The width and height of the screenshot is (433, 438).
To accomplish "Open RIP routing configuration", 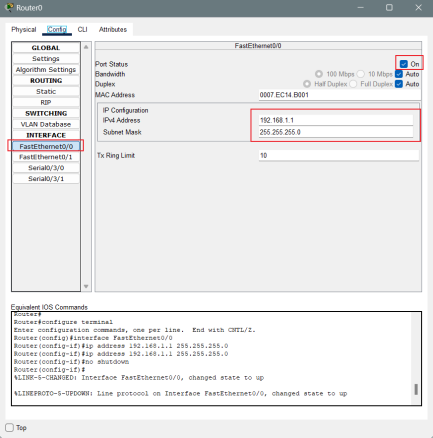I will coord(46,102).
